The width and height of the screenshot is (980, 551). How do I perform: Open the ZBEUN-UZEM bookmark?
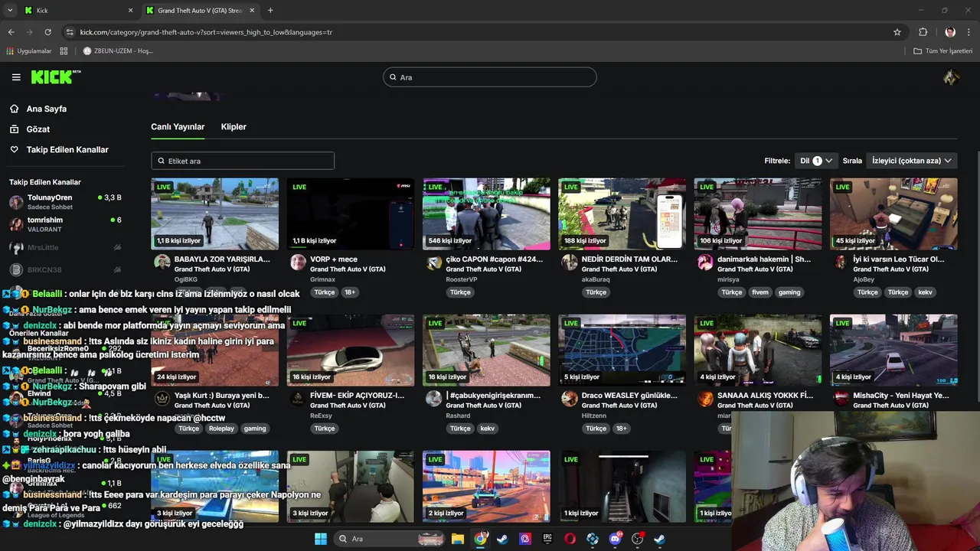[x=118, y=51]
